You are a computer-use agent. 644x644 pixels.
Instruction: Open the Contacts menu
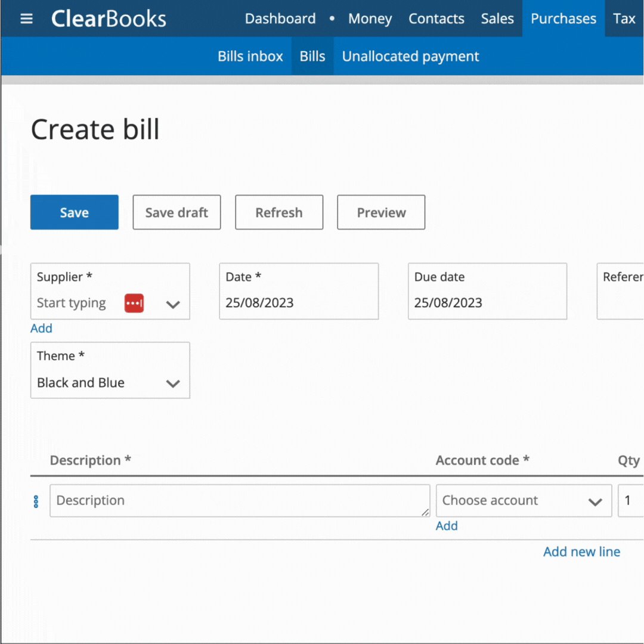[x=436, y=18]
